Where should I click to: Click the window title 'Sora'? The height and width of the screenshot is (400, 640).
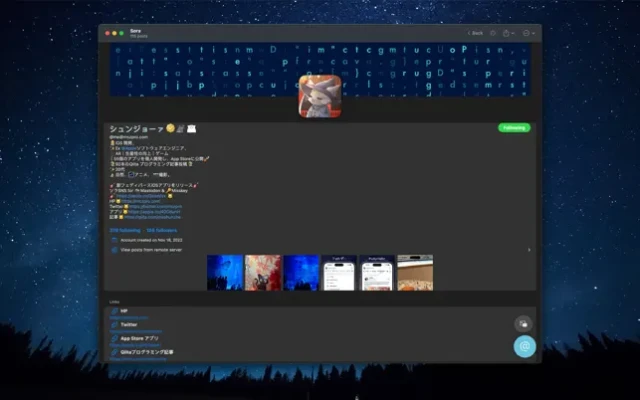(136, 31)
